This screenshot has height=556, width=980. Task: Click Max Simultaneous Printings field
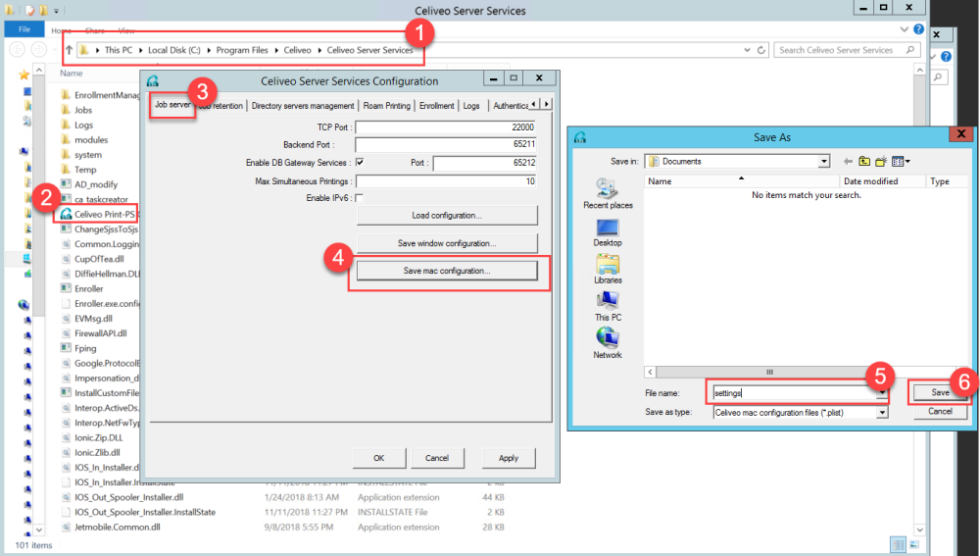coord(446,180)
